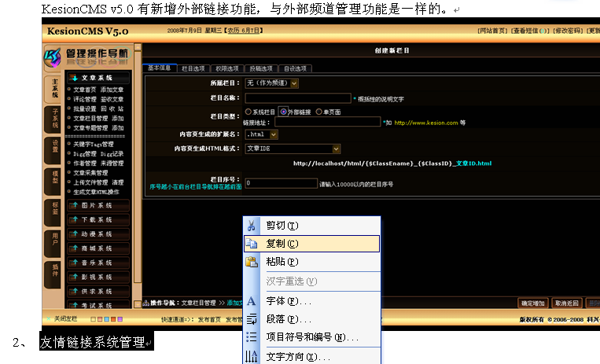Screen dimensions: 600x364
Task: Open the 网站首页 header link
Action: point(493,31)
